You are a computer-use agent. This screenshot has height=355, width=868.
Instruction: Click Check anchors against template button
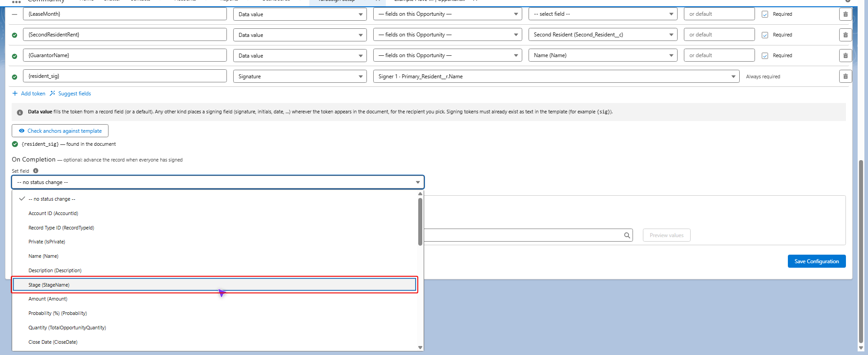[60, 131]
